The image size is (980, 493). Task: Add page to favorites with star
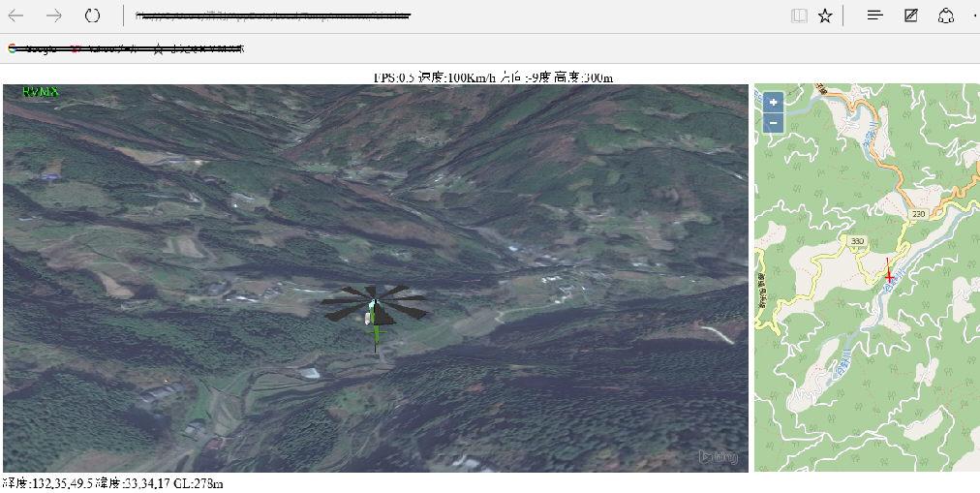[825, 15]
